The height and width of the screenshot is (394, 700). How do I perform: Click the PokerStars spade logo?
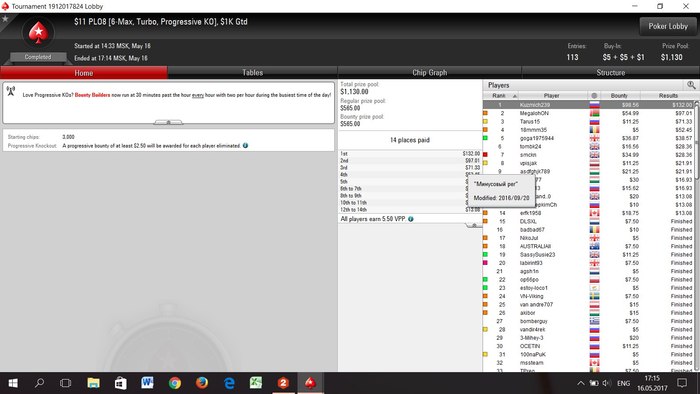(x=38, y=33)
